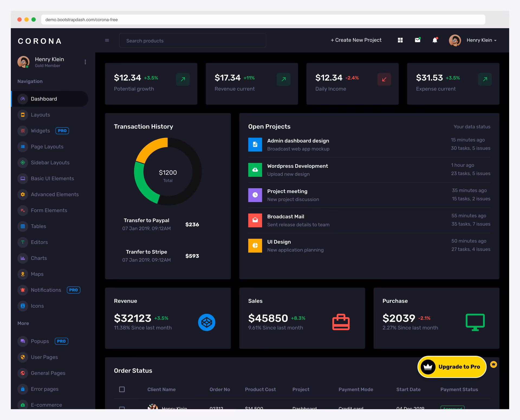Viewport: 520px width, 420px height.
Task: Click the Error pages sidebar link
Action: pyautogui.click(x=50, y=389)
